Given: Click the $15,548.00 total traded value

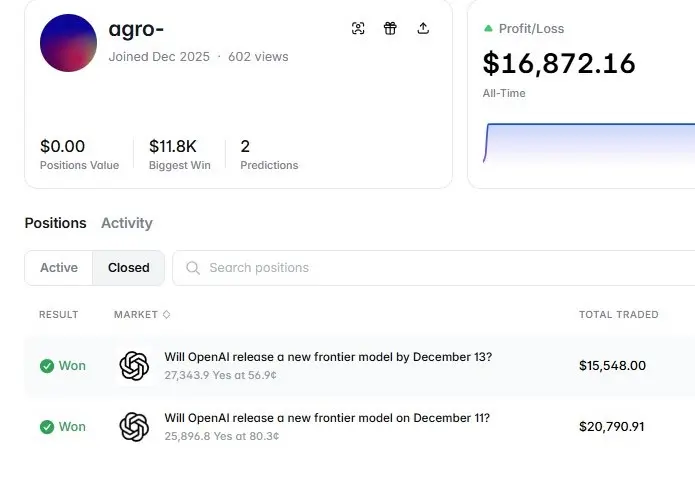Looking at the screenshot, I should pyautogui.click(x=612, y=366).
